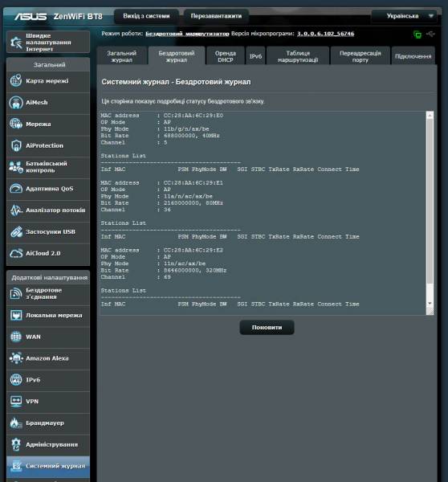Click the 11a/n/ac/ax/be Phy Mode value
The image size is (448, 482).
(x=188, y=197)
